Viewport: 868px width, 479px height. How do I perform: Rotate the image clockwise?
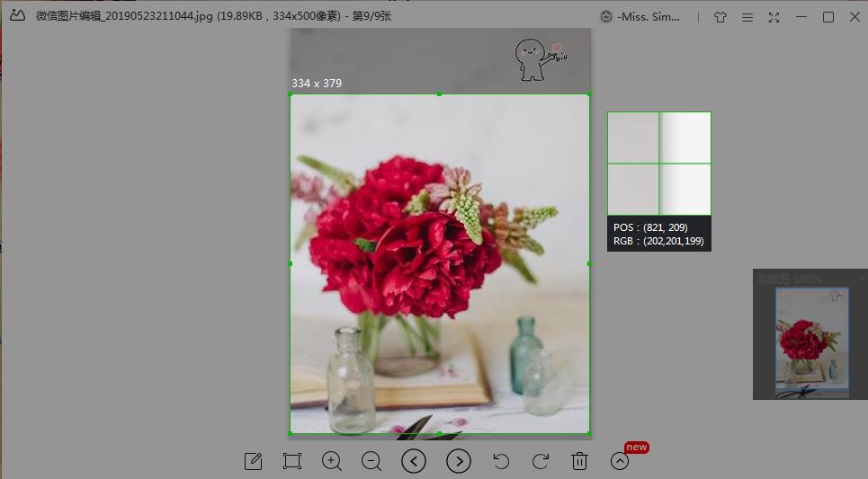(541, 461)
